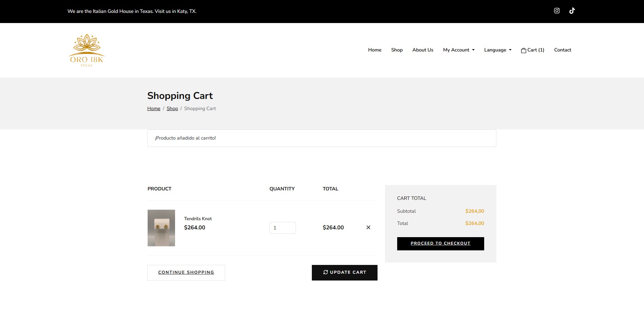Select the PRODUCT column header
644x311 pixels.
(x=159, y=189)
